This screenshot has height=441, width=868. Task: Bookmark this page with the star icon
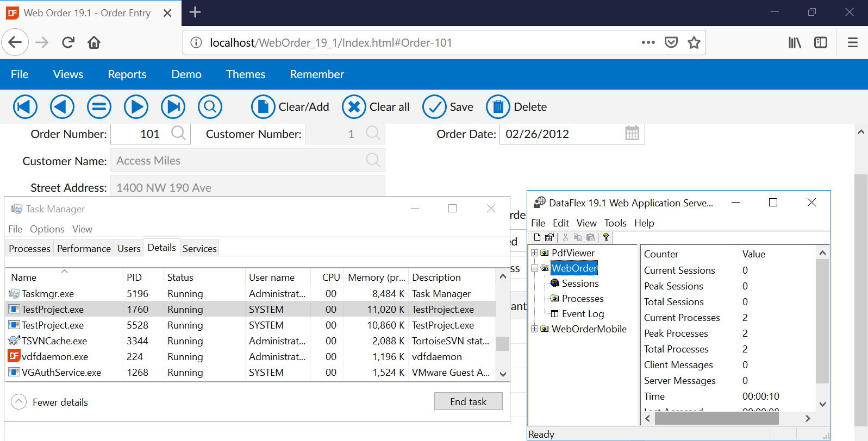694,42
